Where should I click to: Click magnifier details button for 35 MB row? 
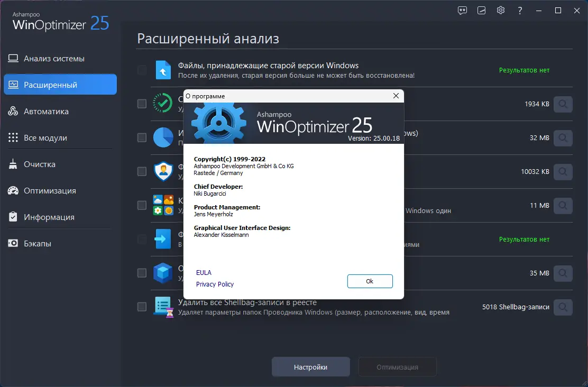click(563, 273)
